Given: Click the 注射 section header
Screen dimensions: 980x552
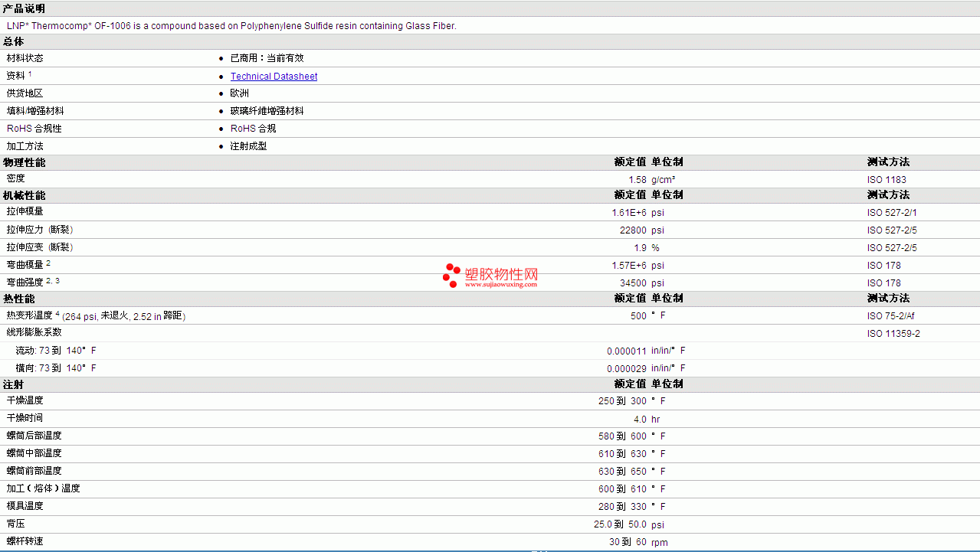Looking at the screenshot, I should [14, 384].
